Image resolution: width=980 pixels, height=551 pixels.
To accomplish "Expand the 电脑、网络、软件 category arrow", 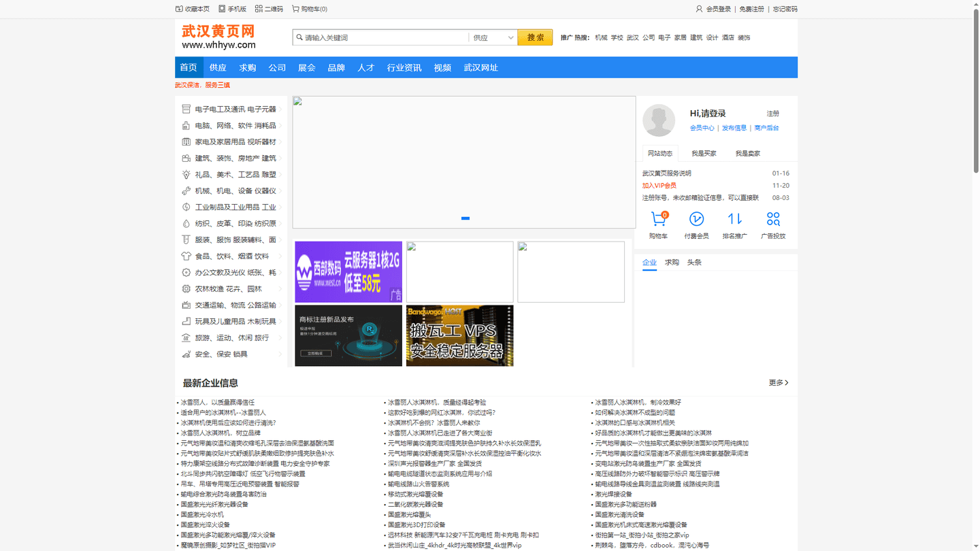I will (x=280, y=125).
